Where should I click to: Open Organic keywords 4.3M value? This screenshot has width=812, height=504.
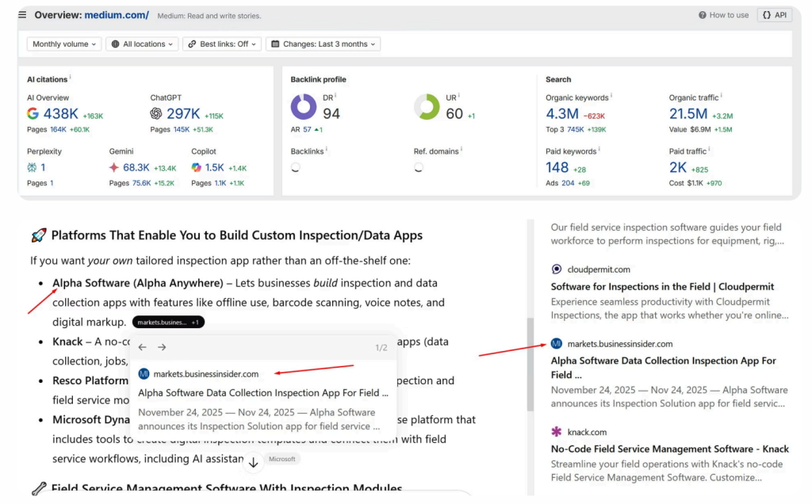pos(562,113)
